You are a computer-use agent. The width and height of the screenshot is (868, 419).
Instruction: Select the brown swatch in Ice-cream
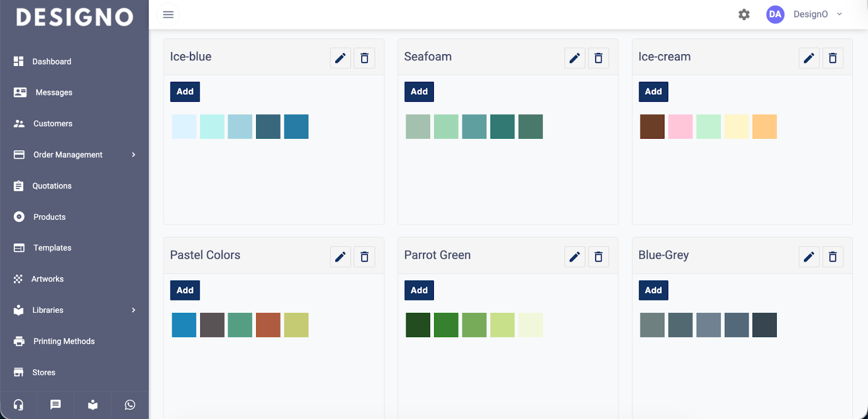[x=652, y=127]
